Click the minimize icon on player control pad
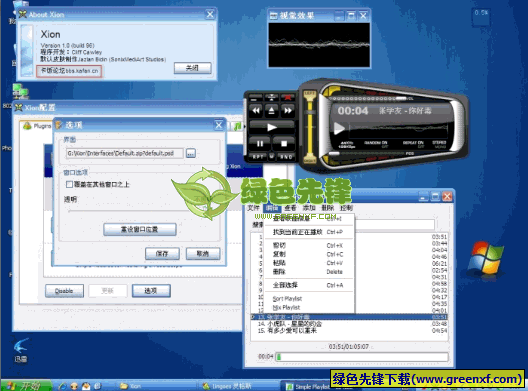Image resolution: width=528 pixels, height=391 pixels. pyautogui.click(x=256, y=98)
